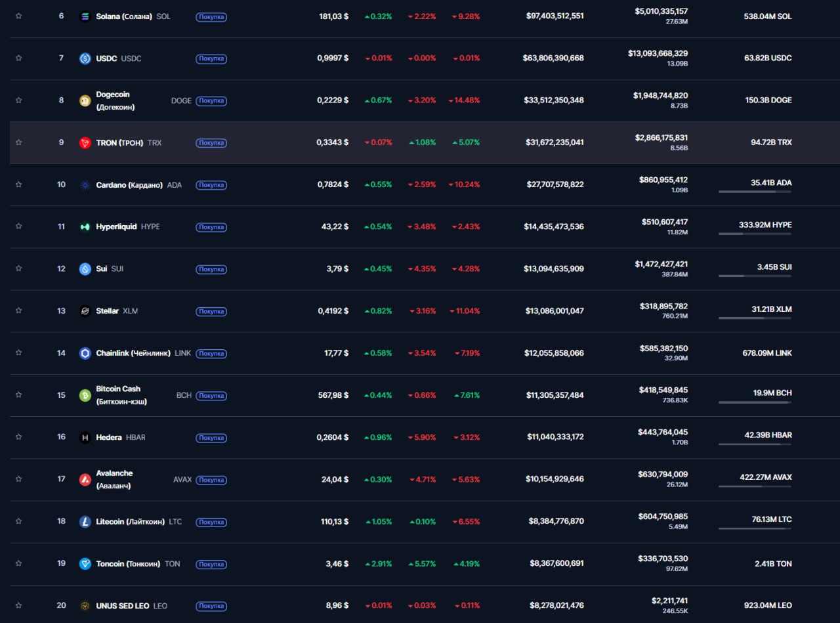Open the Hyperliquid coin link

click(x=116, y=226)
